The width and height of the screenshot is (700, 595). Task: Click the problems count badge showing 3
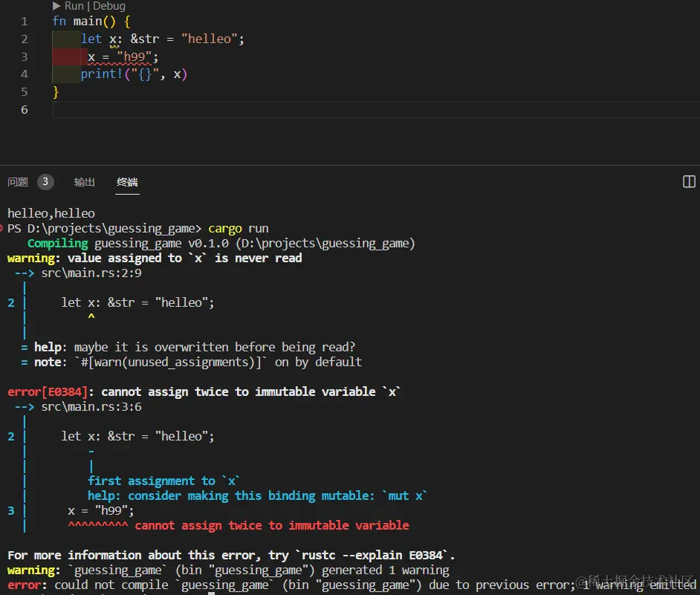(x=45, y=182)
